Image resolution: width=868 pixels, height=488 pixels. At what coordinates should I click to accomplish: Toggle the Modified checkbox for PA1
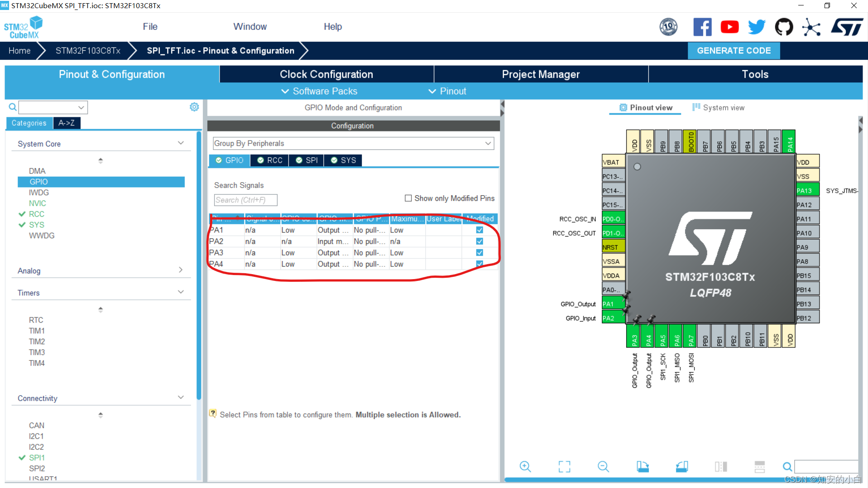pyautogui.click(x=480, y=230)
